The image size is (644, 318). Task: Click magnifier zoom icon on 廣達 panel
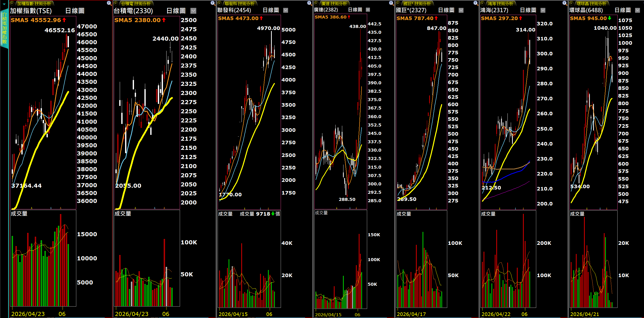(x=391, y=3)
